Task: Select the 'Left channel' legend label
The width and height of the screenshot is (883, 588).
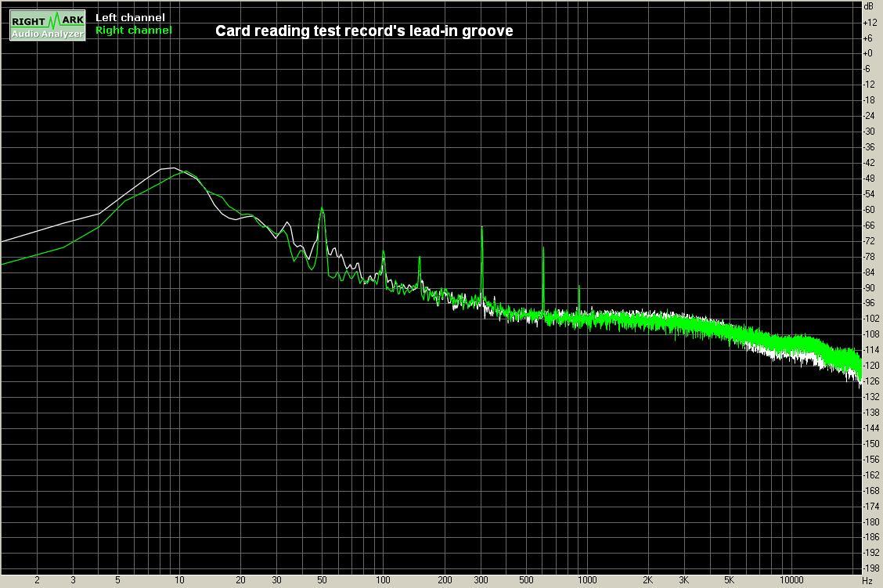Action: pyautogui.click(x=130, y=18)
